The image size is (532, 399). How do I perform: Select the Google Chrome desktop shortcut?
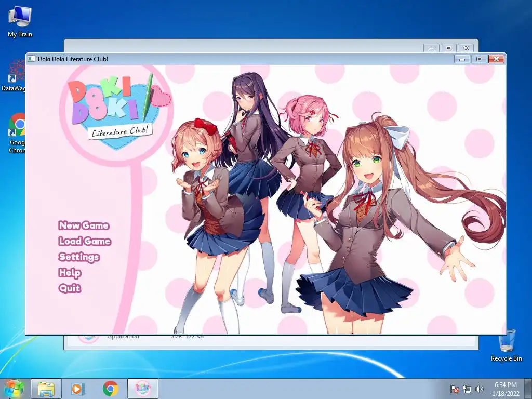(x=16, y=133)
